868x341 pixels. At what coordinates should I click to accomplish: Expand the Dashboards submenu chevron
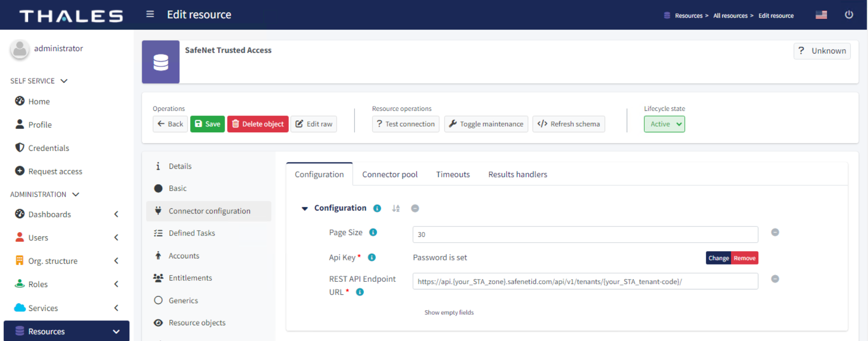click(116, 214)
